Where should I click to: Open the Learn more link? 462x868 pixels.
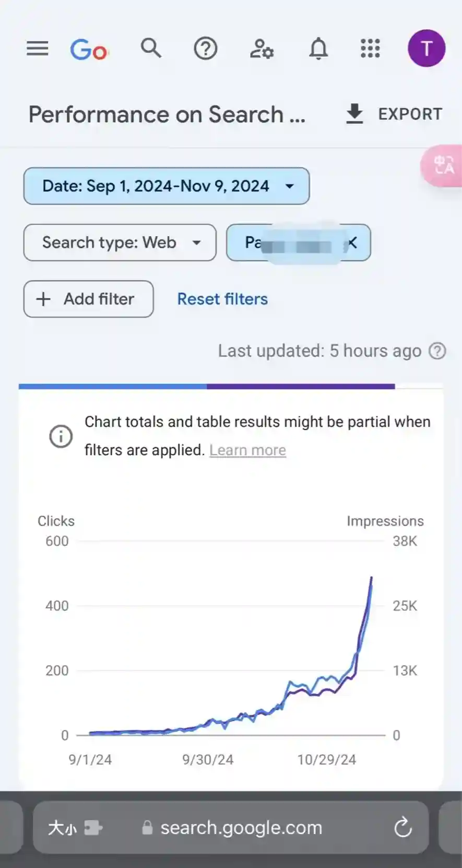(x=247, y=450)
